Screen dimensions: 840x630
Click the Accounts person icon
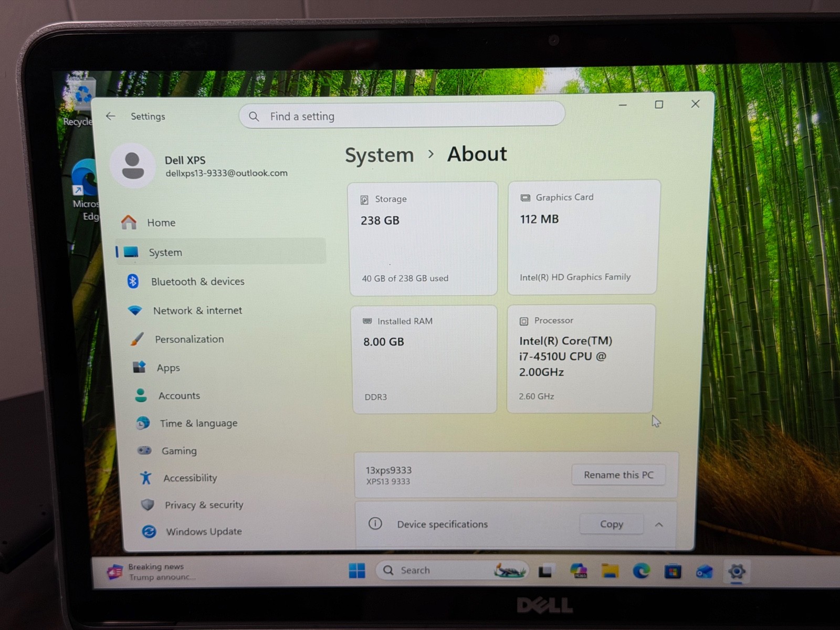pyautogui.click(x=141, y=395)
